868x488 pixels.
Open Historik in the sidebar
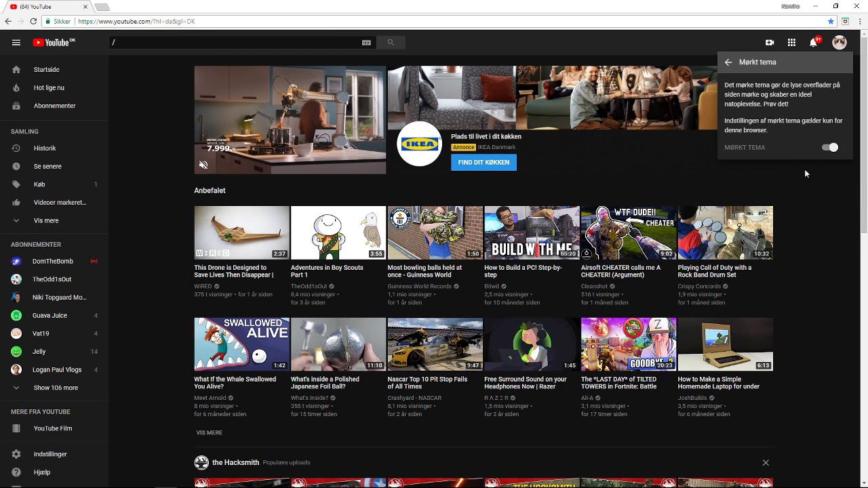54,148
